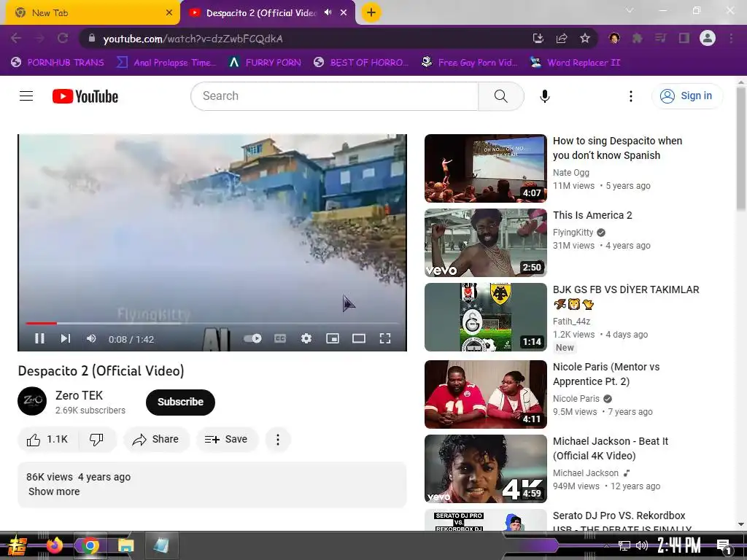Open the notification center icon
This screenshot has width=747, height=560.
click(x=723, y=545)
